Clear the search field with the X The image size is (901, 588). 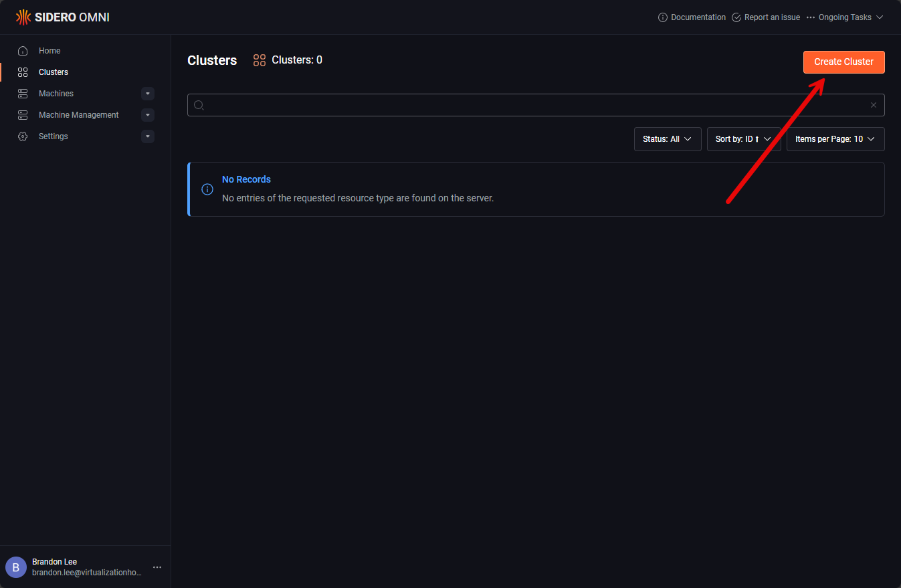(874, 105)
